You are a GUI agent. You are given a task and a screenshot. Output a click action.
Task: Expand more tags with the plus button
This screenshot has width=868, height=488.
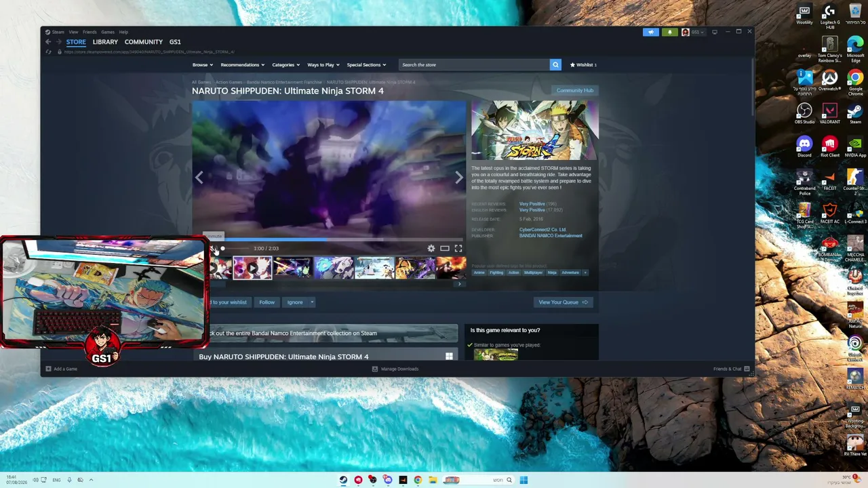[585, 272]
